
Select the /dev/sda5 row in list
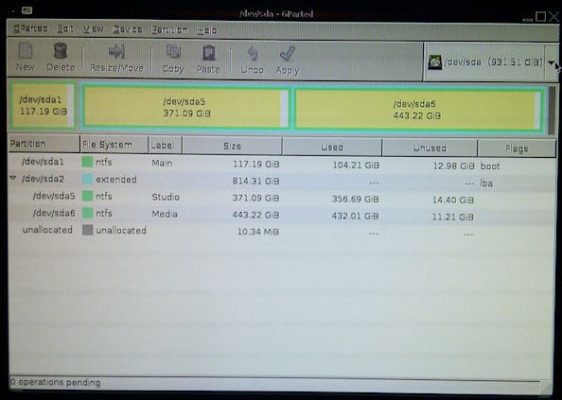coord(282,197)
